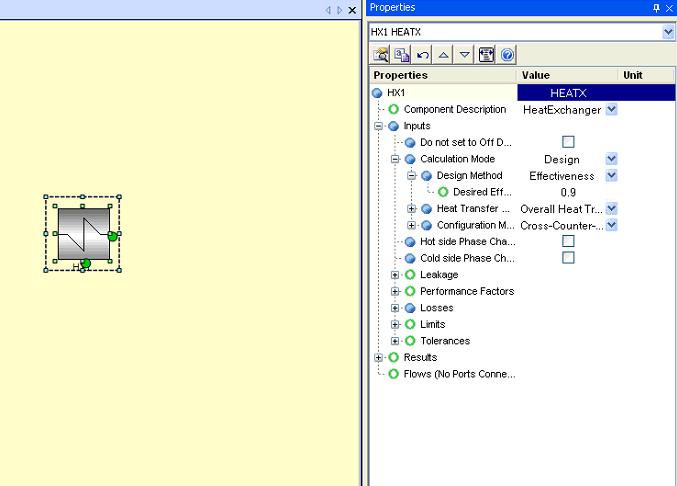Collapse the Calculation Mode node
Screen dimensions: 677x486
(x=395, y=159)
